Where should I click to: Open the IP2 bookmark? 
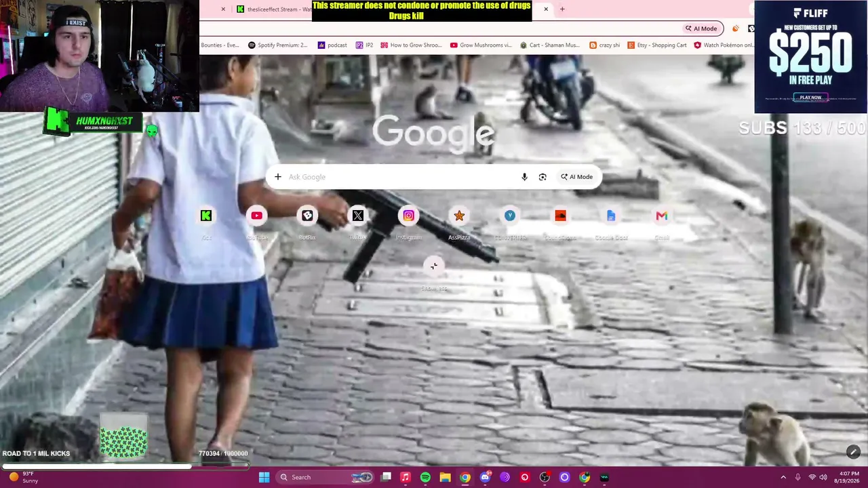[x=365, y=45]
